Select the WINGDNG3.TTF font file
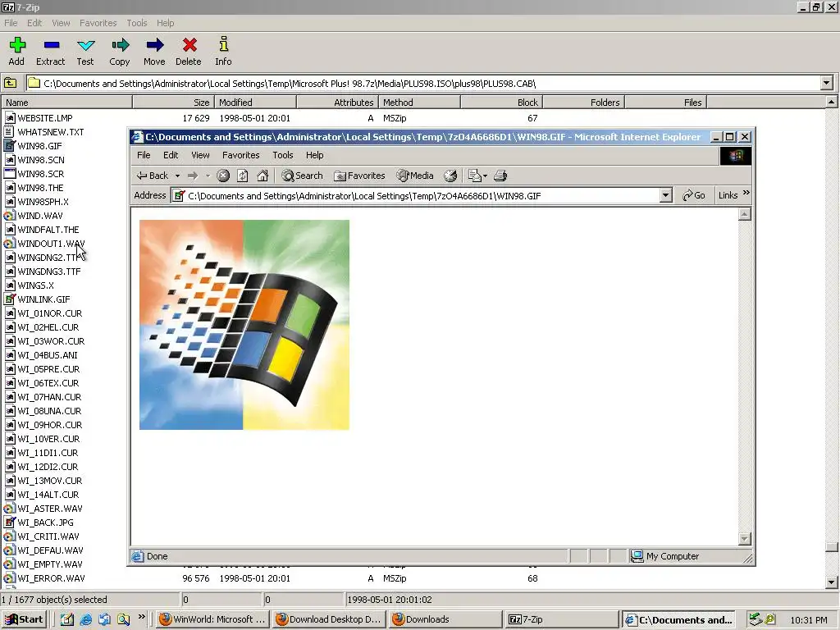 pyautogui.click(x=48, y=272)
